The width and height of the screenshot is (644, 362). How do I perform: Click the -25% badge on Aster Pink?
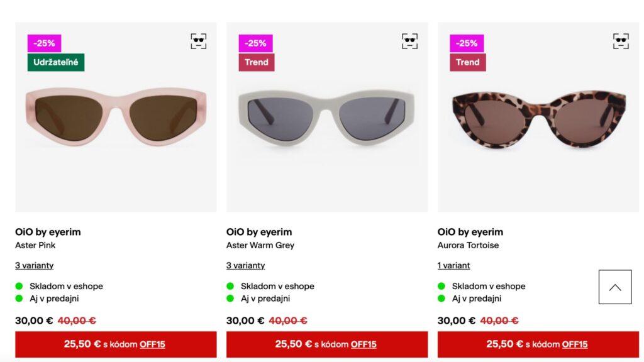coord(45,43)
